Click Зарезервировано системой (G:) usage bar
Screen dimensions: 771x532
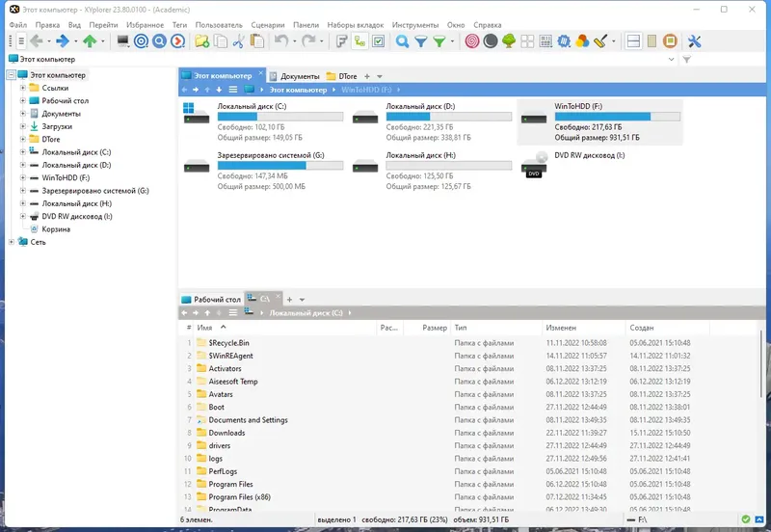tap(280, 166)
